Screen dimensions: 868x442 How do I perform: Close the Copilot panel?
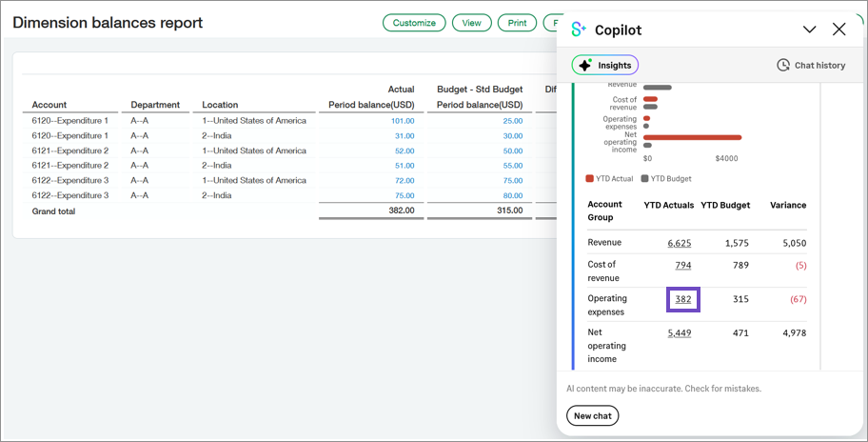(x=838, y=30)
